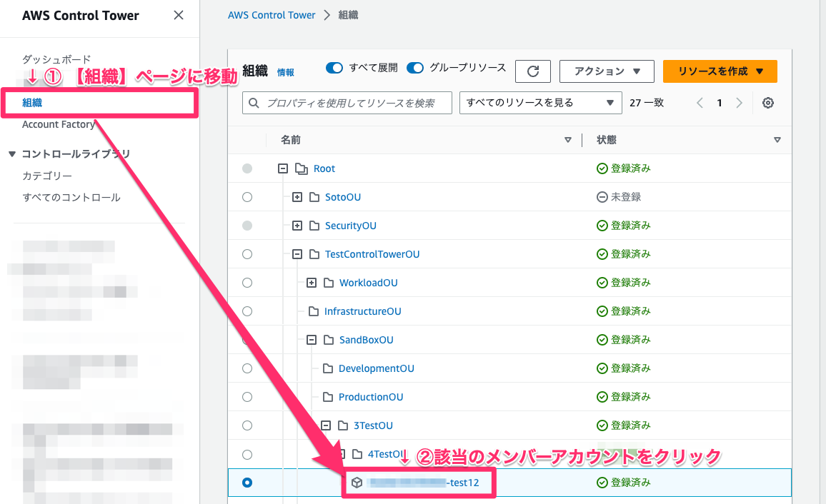The width and height of the screenshot is (826, 504).
Task: Expand the WorkloadOU tree node
Action: click(312, 283)
